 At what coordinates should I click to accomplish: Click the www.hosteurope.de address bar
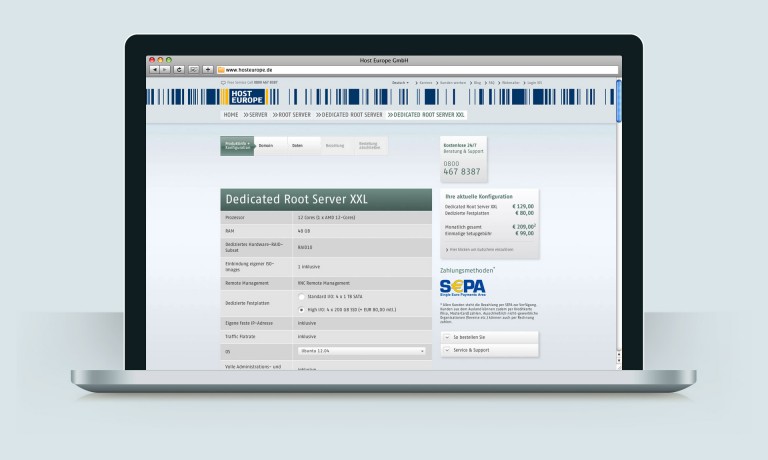pyautogui.click(x=417, y=70)
